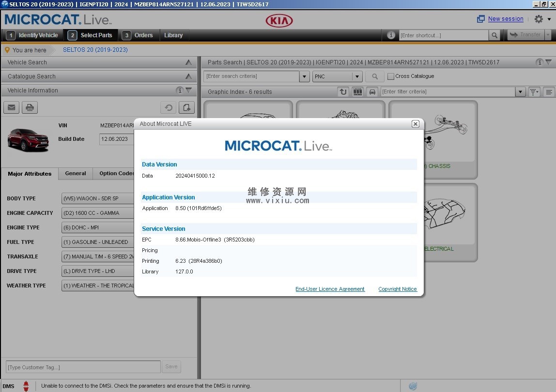Click the EPC version 8.66.Mobis-Offline3 text
This screenshot has height=392, width=556.
coord(215,240)
